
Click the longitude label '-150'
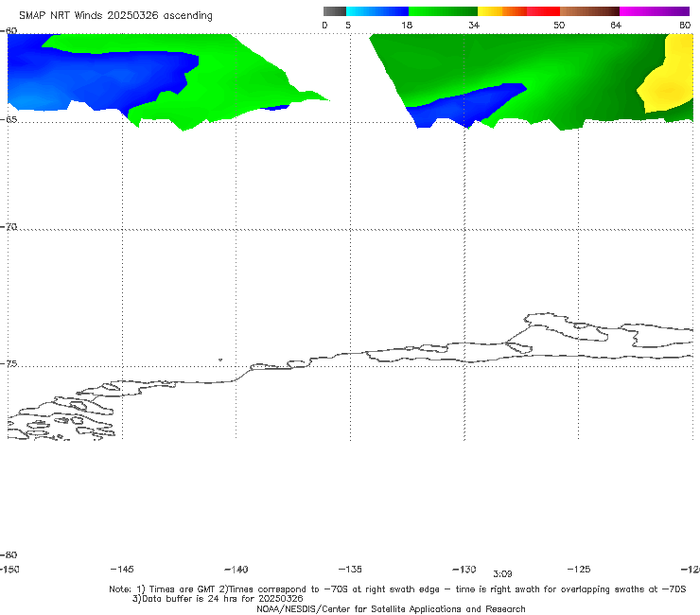pos(9,569)
